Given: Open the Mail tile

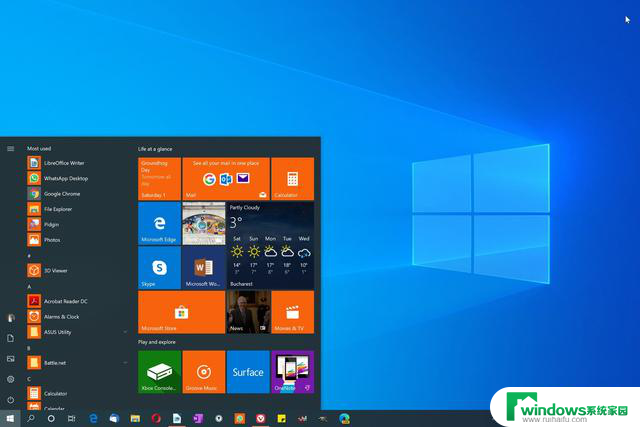Looking at the screenshot, I should tap(226, 179).
